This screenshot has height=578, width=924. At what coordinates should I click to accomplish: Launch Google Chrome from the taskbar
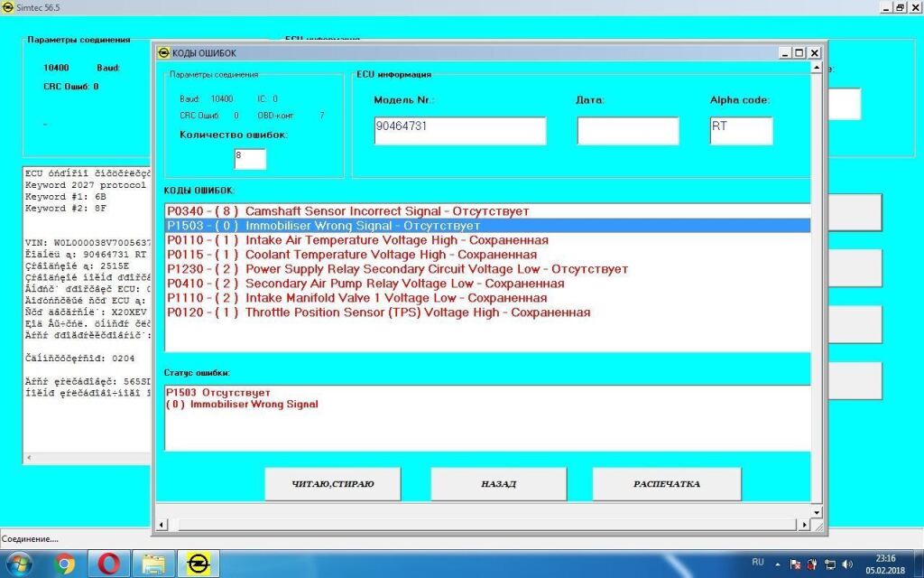[64, 564]
